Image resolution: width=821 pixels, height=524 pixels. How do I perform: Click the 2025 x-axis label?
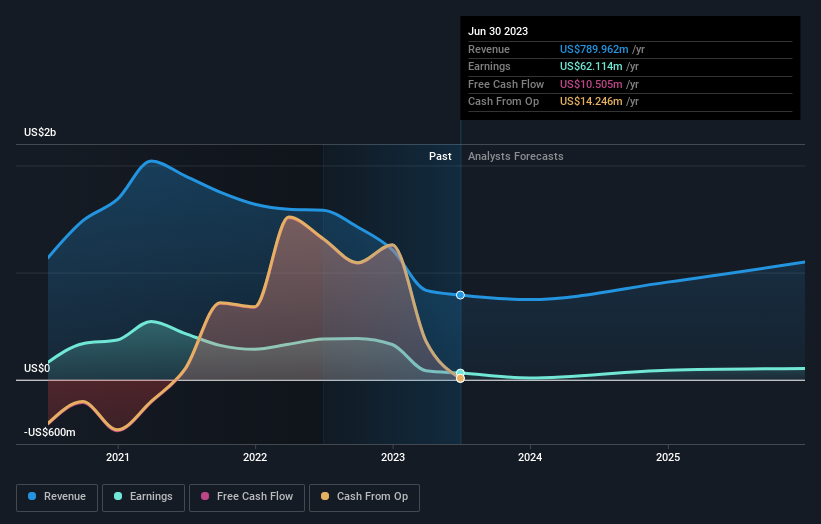(x=668, y=457)
